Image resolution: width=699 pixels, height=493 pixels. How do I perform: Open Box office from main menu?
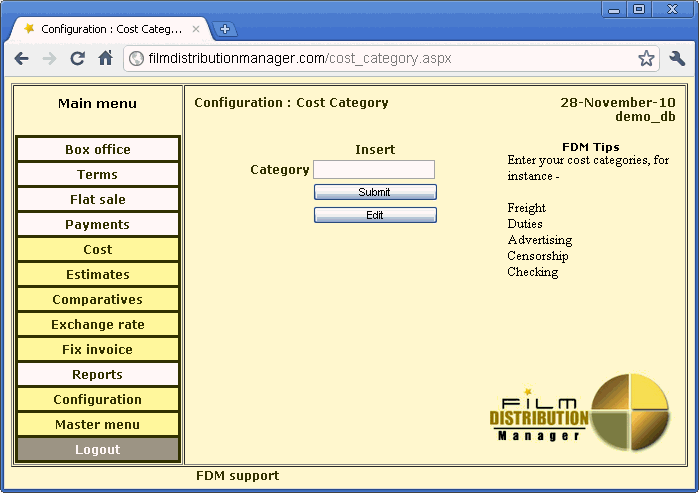click(98, 150)
